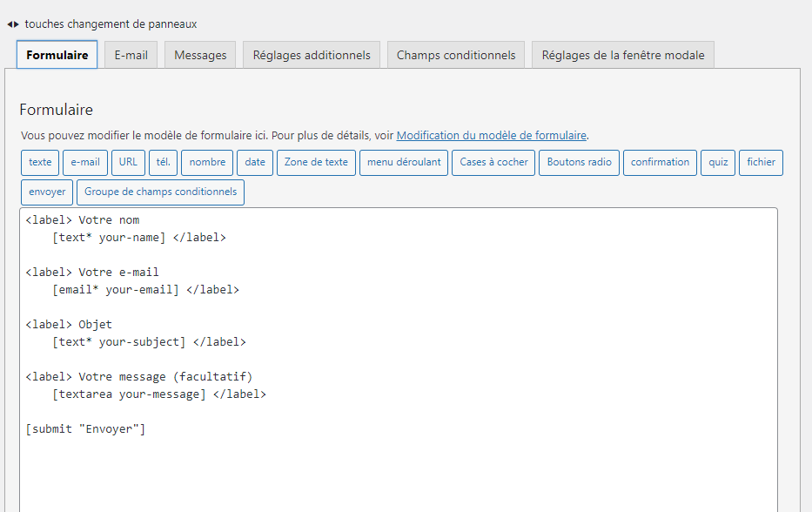Add a URL field tag
Image resolution: width=812 pixels, height=512 pixels.
pyautogui.click(x=128, y=163)
